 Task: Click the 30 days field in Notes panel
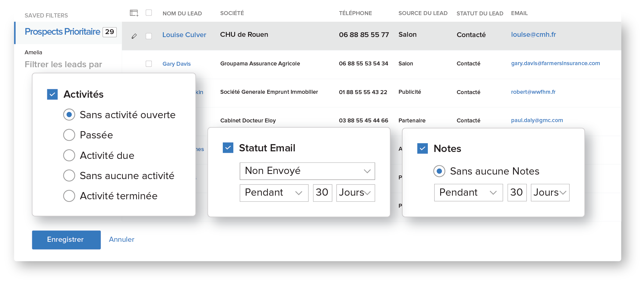coord(517,193)
